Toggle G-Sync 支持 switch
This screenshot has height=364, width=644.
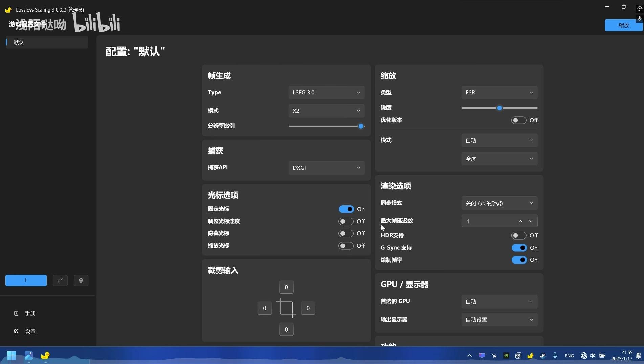point(519,248)
